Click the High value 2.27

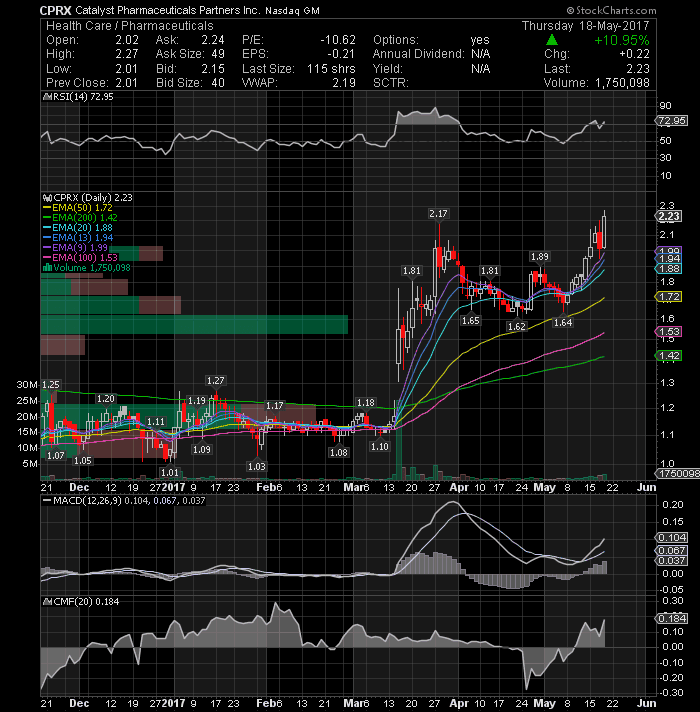pyautogui.click(x=127, y=54)
